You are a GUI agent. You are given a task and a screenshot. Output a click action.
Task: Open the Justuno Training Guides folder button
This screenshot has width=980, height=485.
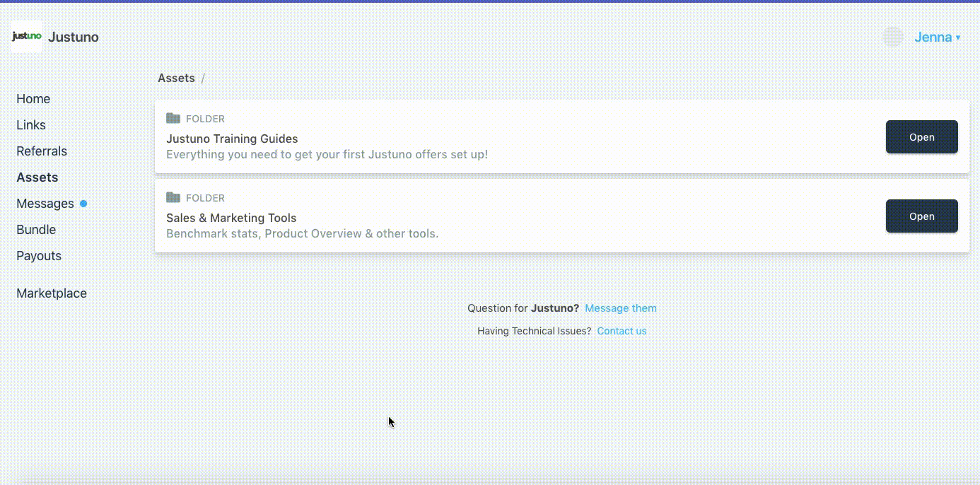pyautogui.click(x=922, y=137)
